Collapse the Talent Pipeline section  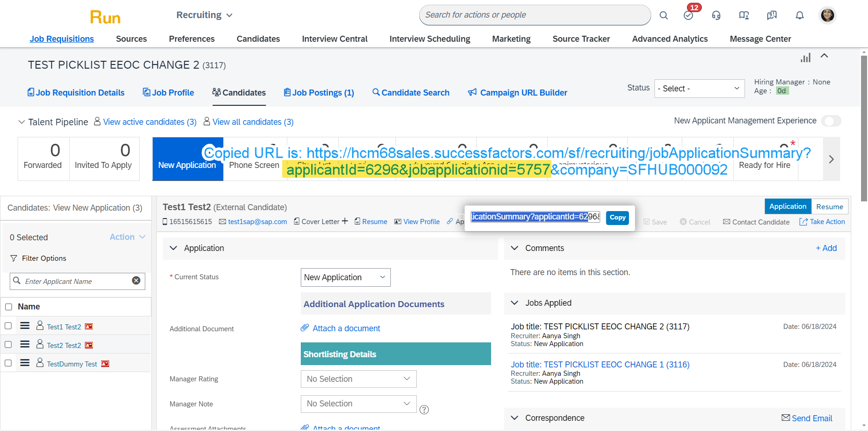click(x=21, y=122)
